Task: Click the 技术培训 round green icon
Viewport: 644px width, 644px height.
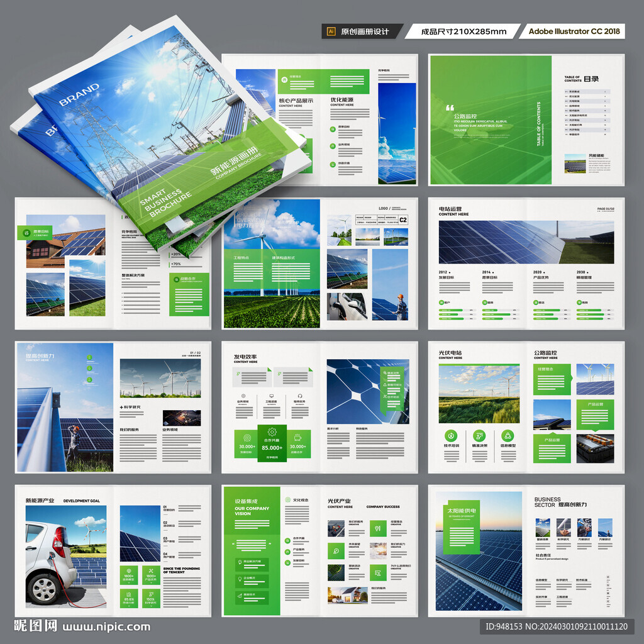Action: point(451,435)
